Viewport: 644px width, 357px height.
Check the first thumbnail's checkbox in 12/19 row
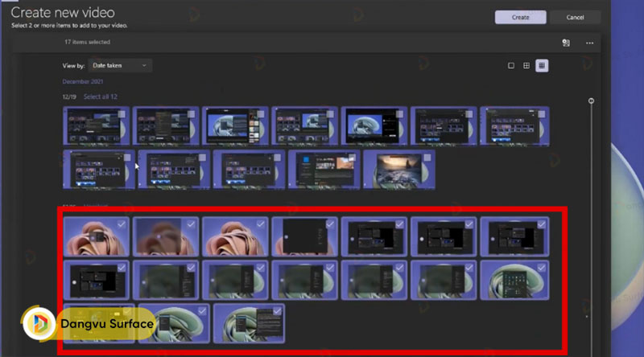(x=123, y=115)
